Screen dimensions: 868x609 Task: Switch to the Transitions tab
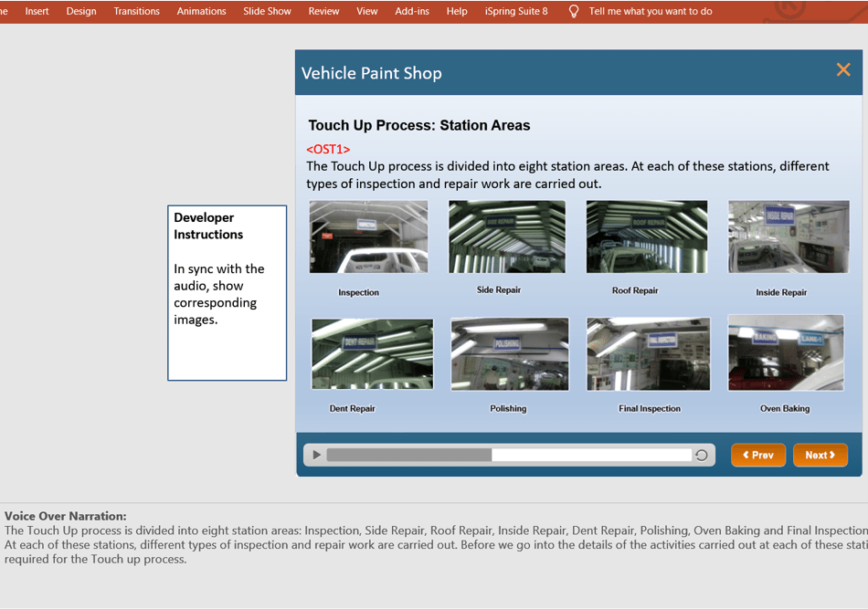[136, 11]
